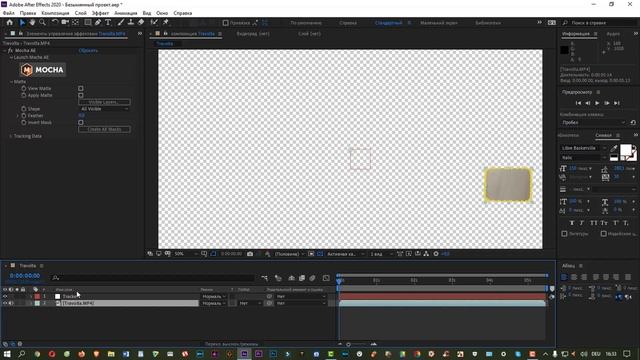Select the Horizontal Type tool
Screen dimensions: 640x360
click(x=108, y=22)
